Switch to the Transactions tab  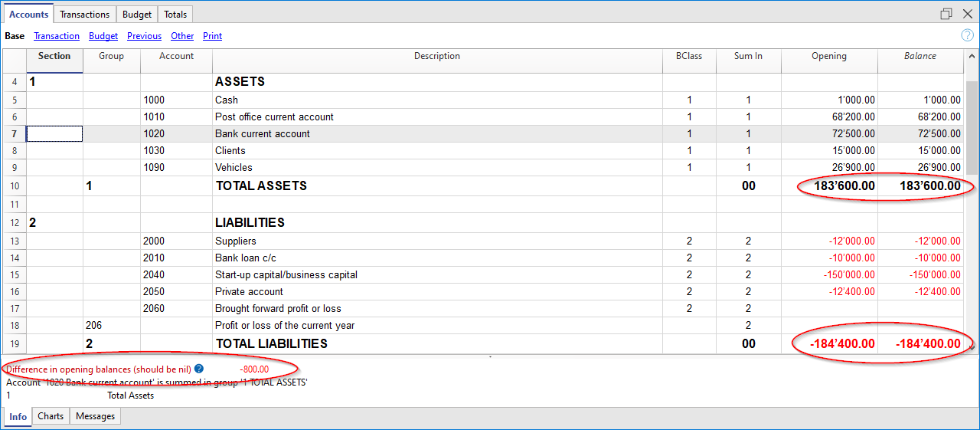click(84, 15)
